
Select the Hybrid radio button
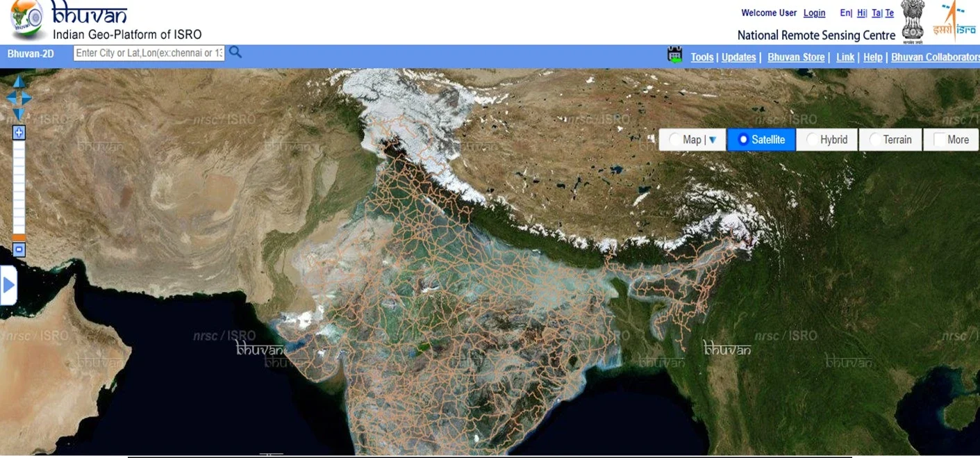click(812, 140)
